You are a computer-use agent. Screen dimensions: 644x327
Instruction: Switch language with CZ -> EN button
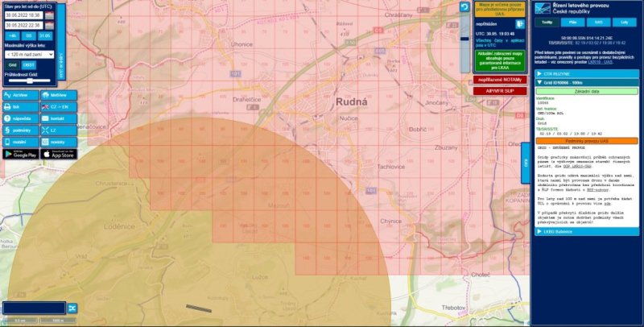click(x=59, y=107)
